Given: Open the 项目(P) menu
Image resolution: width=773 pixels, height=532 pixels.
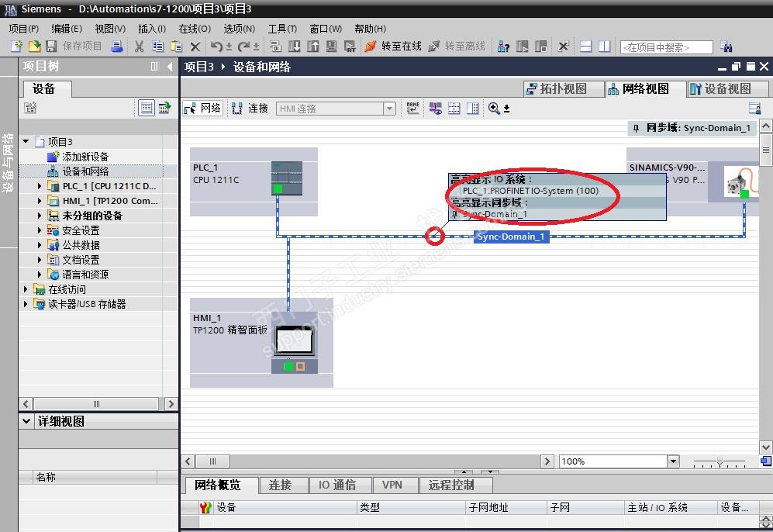Looking at the screenshot, I should click(24, 29).
